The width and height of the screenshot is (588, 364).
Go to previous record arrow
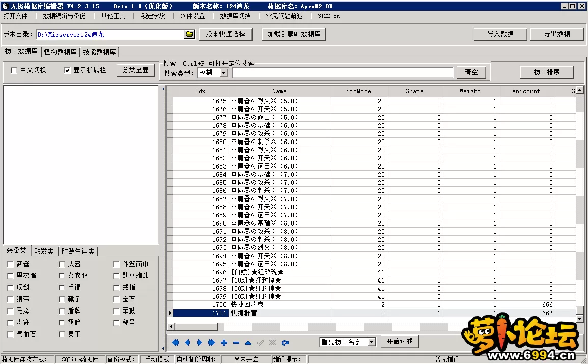tap(187, 342)
